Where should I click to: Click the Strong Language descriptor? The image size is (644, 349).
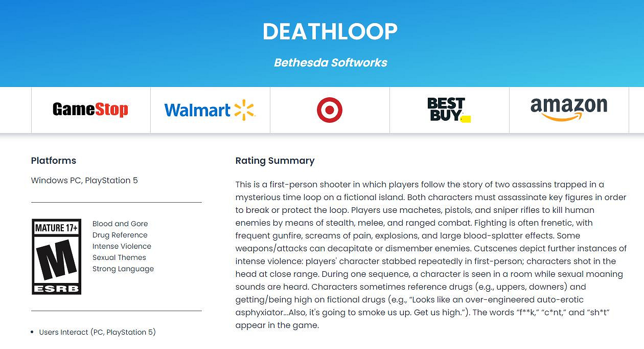(x=123, y=269)
